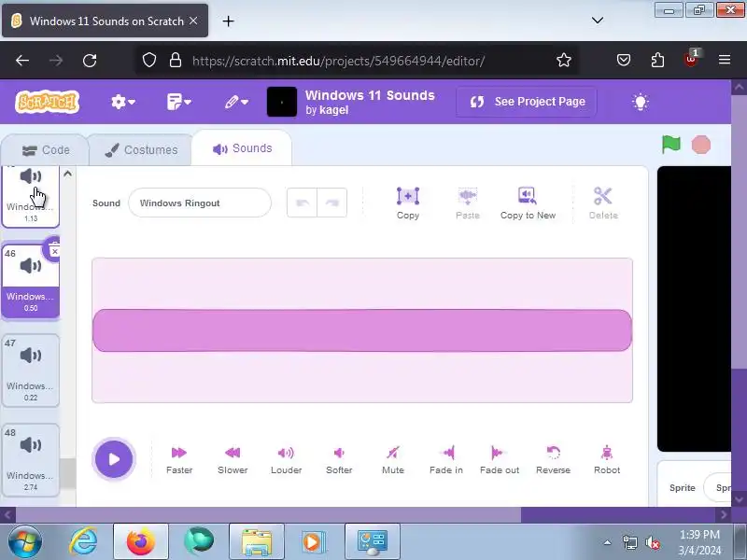Play the sound with round play button
747x560 pixels.
click(114, 459)
